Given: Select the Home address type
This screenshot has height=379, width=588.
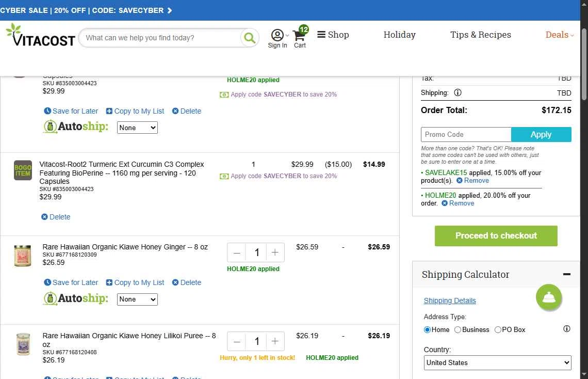Looking at the screenshot, I should click(x=427, y=329).
